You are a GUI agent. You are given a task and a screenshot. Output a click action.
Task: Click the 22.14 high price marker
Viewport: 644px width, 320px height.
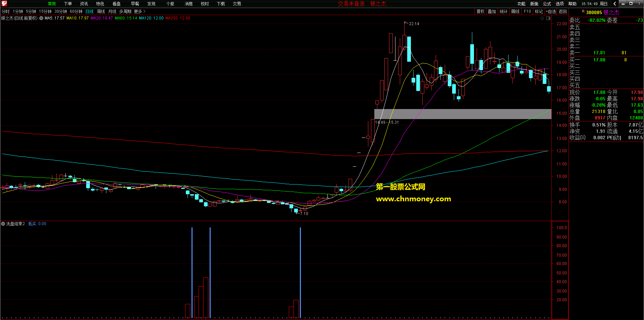414,24
